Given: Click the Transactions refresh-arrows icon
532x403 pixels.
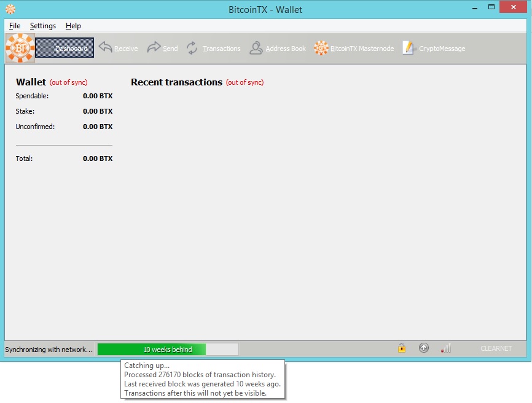Looking at the screenshot, I should tap(192, 48).
